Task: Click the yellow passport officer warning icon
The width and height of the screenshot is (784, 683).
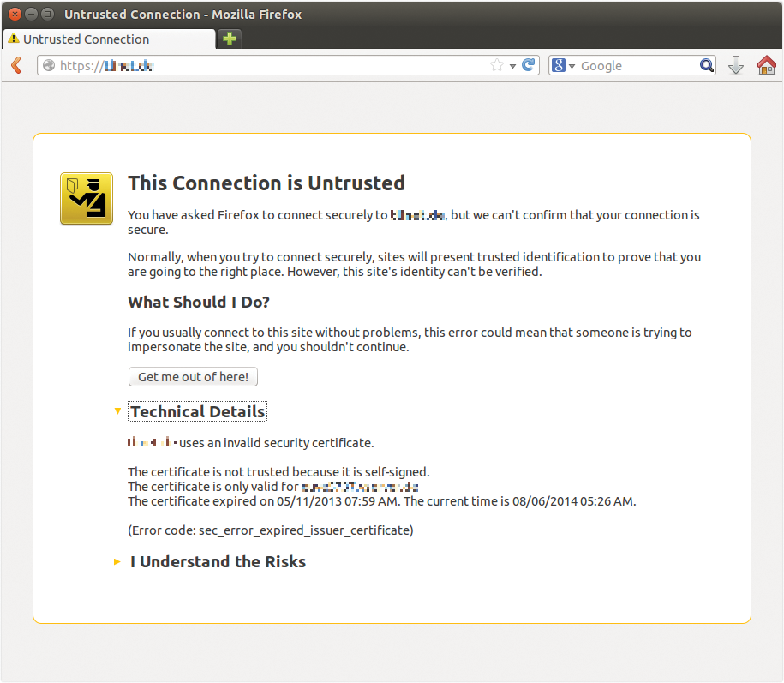Action: (87, 198)
